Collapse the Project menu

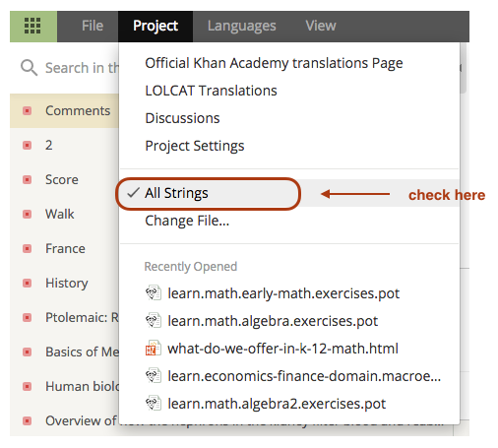[156, 27]
